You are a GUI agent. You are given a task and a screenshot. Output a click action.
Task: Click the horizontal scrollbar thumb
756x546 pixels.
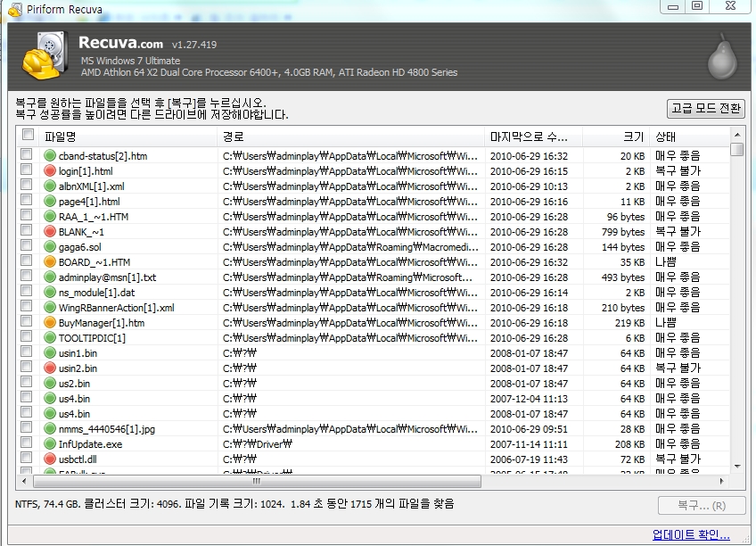tap(257, 481)
